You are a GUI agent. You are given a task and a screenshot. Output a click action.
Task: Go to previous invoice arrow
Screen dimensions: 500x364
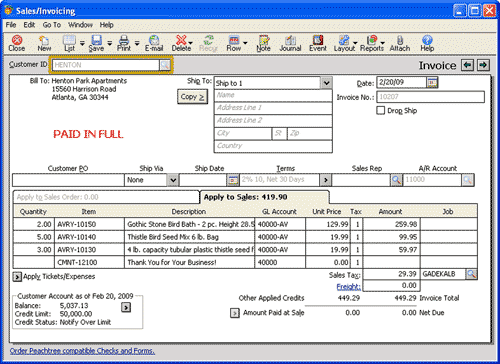(467, 65)
